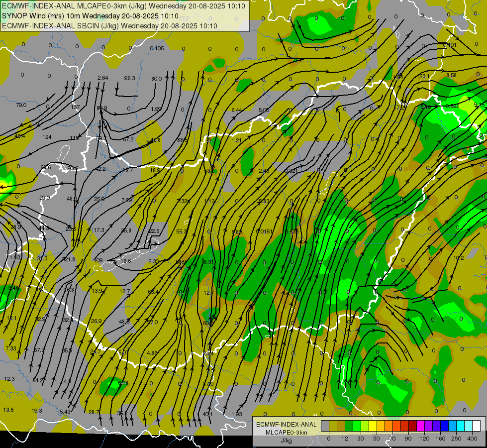Viewport: 487px width, 448px height.
Task: Click the map value 79.0
Action: pyautogui.click(x=21, y=105)
